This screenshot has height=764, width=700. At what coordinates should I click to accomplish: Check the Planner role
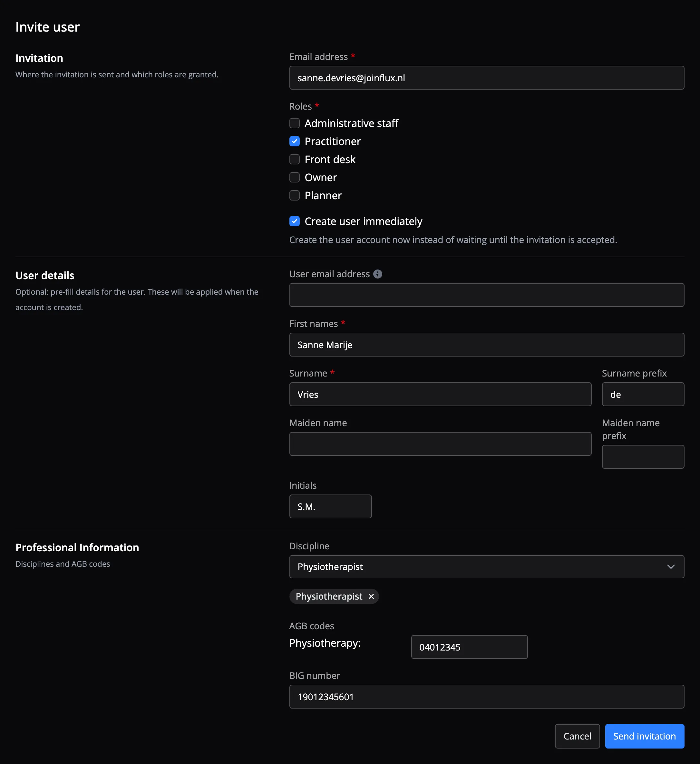[294, 196]
